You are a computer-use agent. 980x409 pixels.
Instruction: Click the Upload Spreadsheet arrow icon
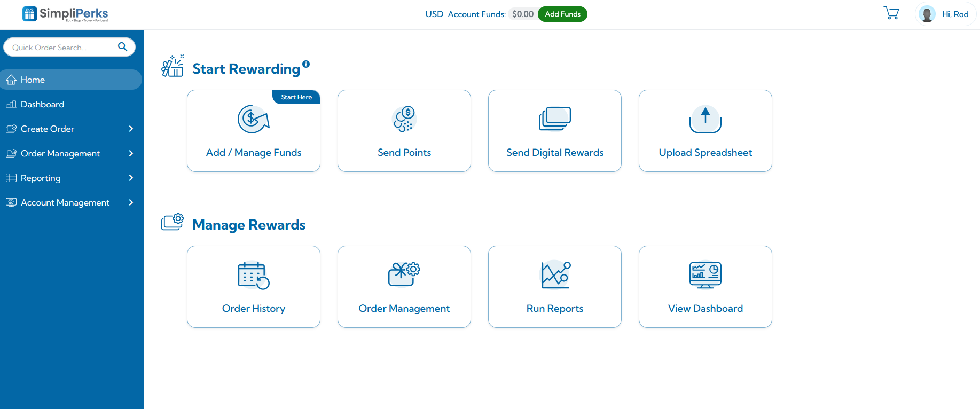coord(705,119)
